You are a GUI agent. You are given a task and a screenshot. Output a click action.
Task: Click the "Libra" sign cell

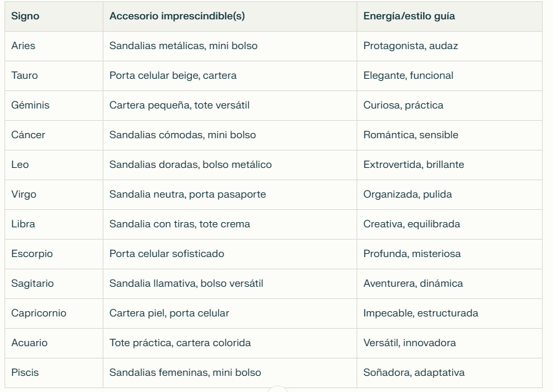click(x=23, y=224)
